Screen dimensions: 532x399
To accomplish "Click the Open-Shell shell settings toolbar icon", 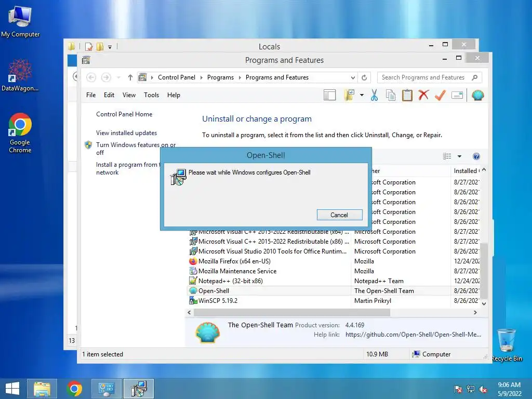I will coord(477,96).
